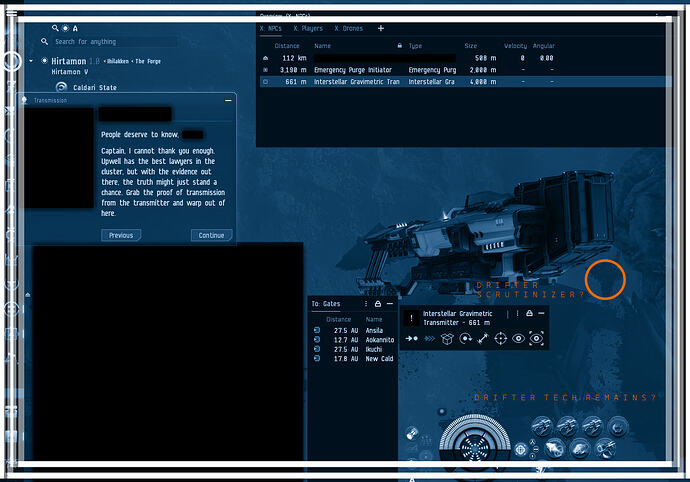Select the Ansila gate row
The height and width of the screenshot is (482, 690).
tap(354, 330)
